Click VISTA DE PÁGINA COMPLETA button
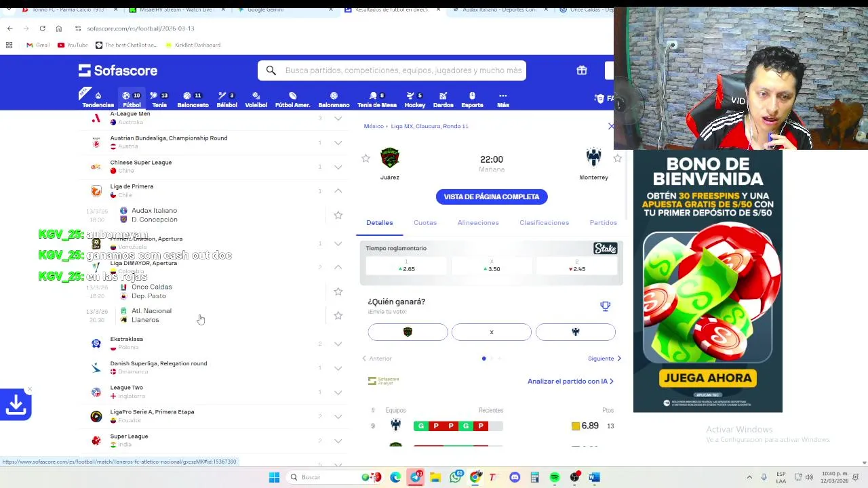868x488 pixels. 492,197
